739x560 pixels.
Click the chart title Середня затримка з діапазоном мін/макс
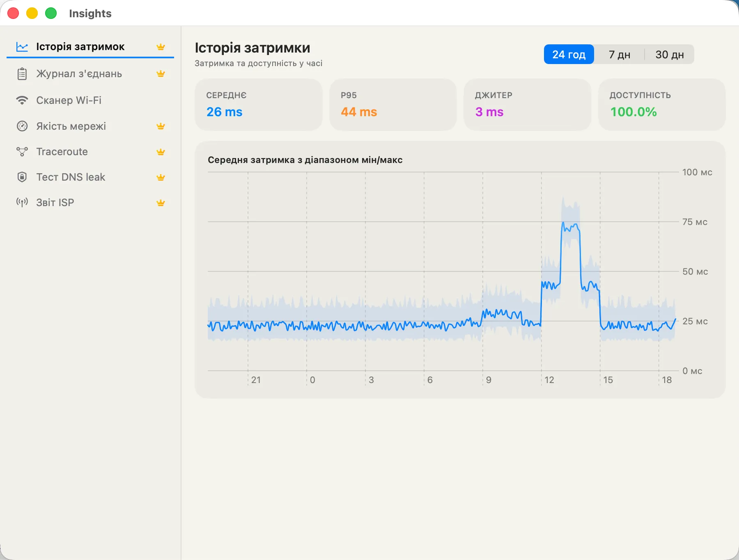coord(305,160)
